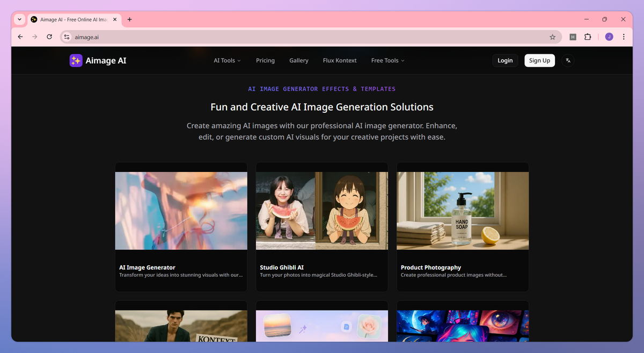Screen dimensions: 644x353
Task: Open the Studio Ghibli AI card title
Action: 282,267
